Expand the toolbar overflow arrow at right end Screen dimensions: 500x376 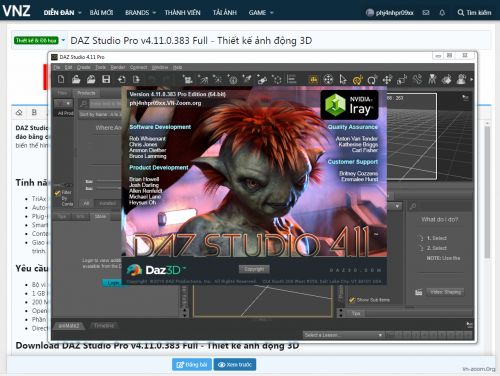(471, 80)
